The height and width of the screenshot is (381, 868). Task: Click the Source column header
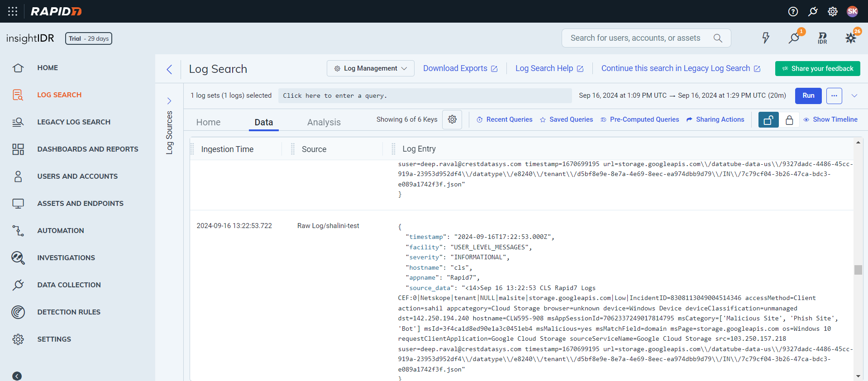tap(314, 149)
